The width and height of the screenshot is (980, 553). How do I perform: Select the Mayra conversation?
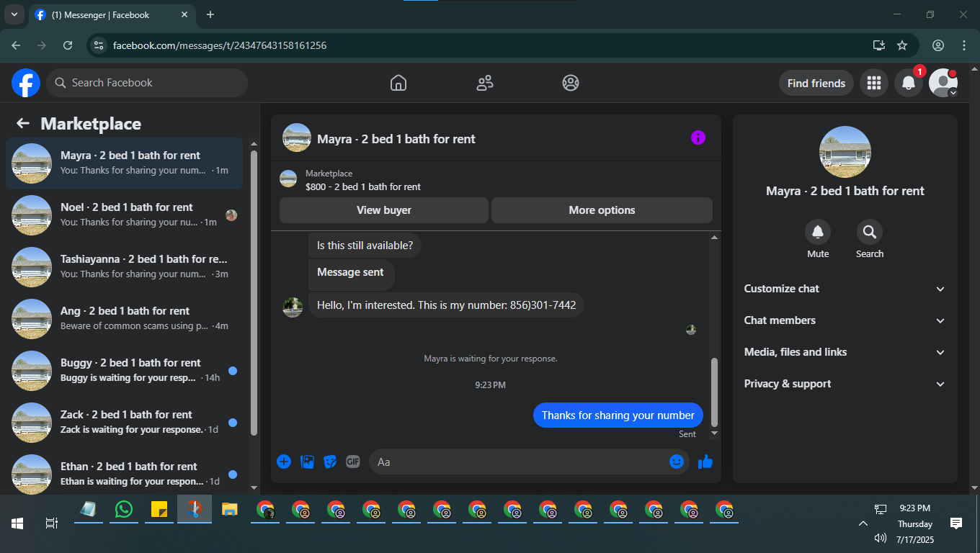pos(125,163)
